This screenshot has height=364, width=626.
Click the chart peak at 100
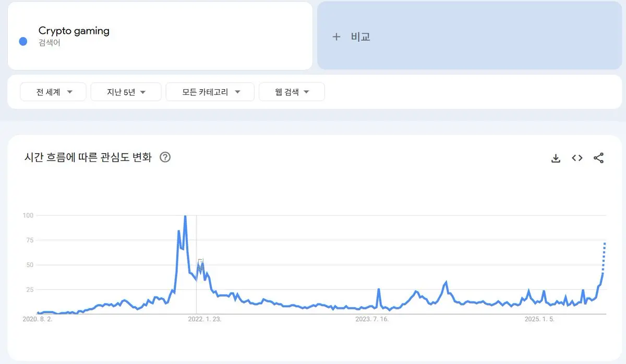[185, 216]
